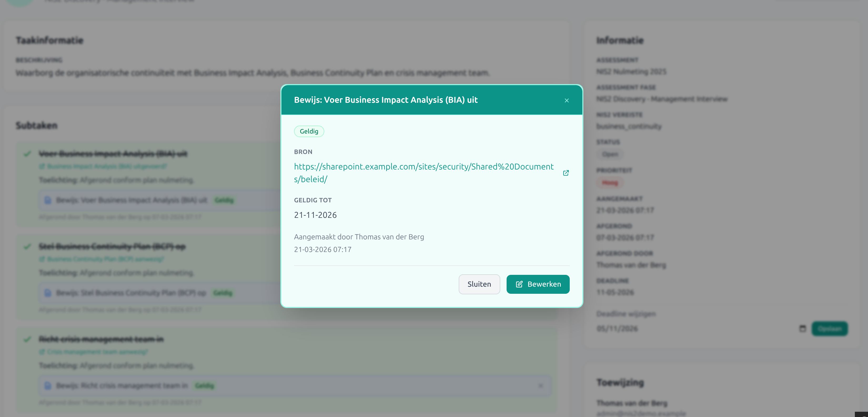Click document icon of Bewijs Stel BCP row

tap(48, 293)
